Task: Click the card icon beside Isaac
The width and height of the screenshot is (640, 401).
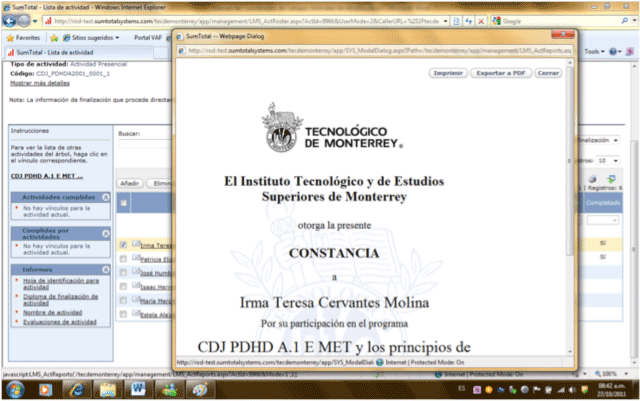Action: [136, 285]
